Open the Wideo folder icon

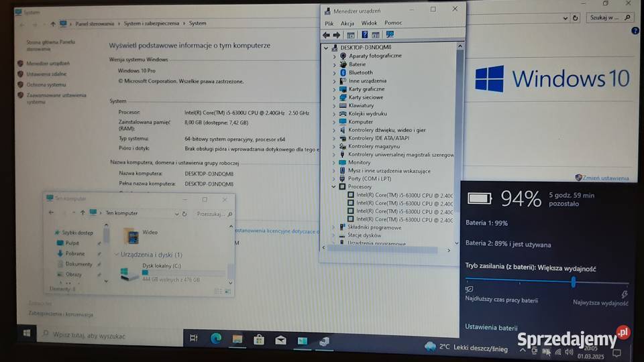[x=131, y=236]
